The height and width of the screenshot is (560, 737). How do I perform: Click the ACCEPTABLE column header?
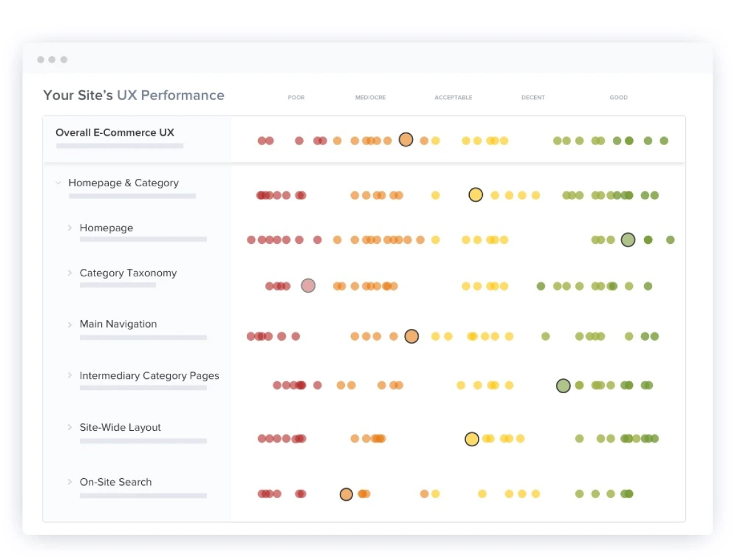453,98
